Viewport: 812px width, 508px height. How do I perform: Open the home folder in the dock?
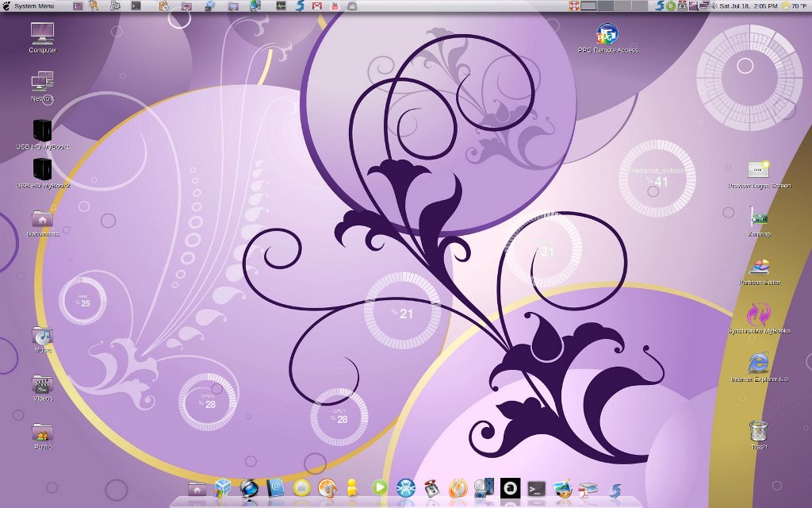(197, 488)
